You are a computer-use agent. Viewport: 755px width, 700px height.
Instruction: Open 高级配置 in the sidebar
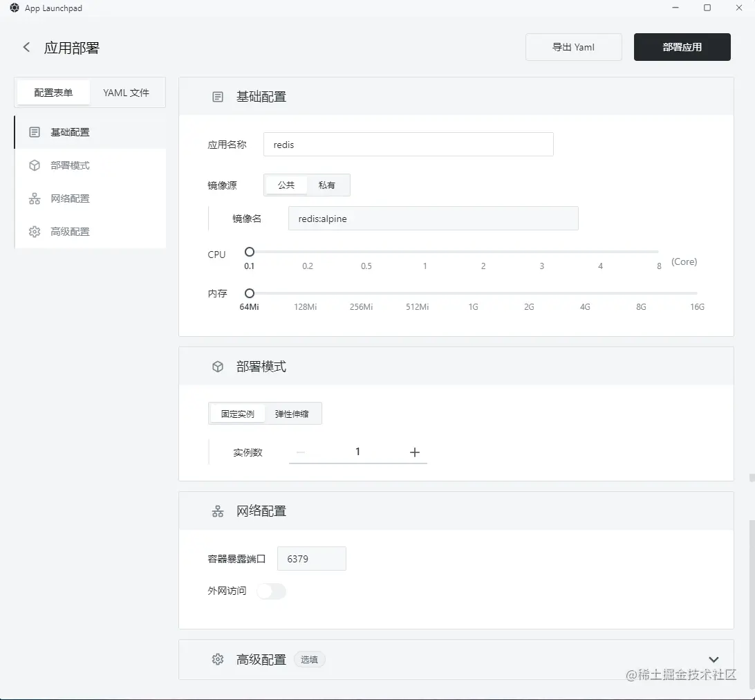tap(91, 232)
